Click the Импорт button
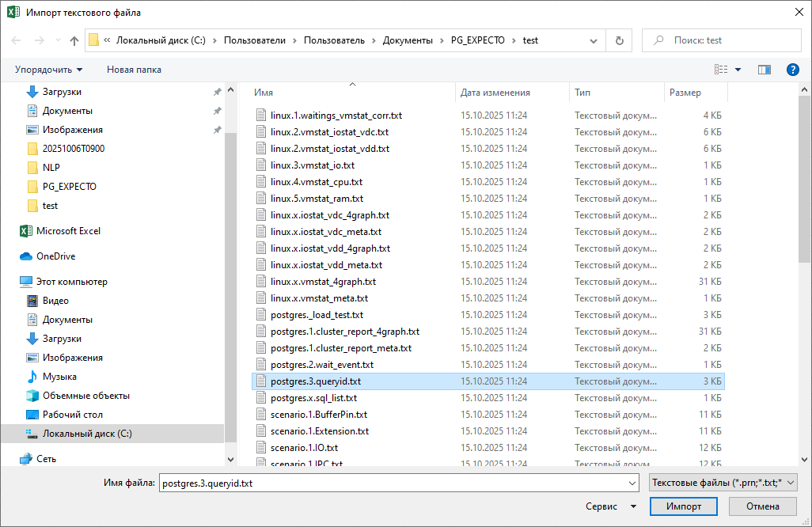The image size is (812, 527). 684,506
